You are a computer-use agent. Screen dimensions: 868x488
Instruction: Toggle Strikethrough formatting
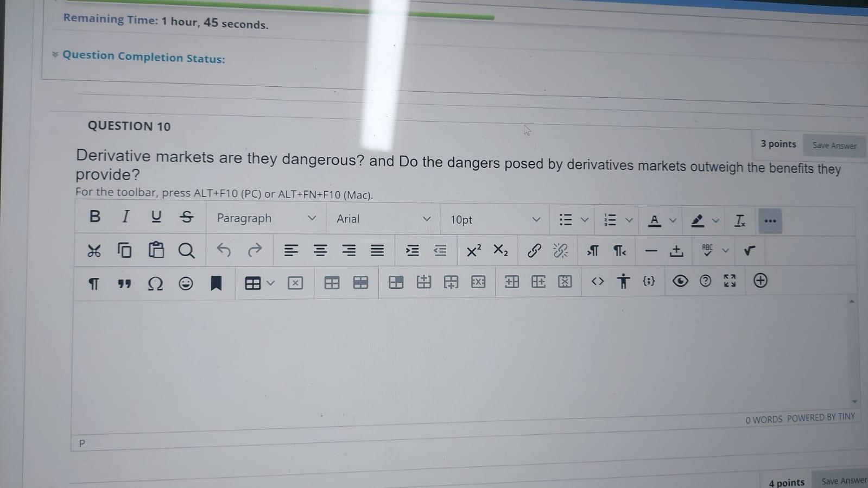point(187,217)
